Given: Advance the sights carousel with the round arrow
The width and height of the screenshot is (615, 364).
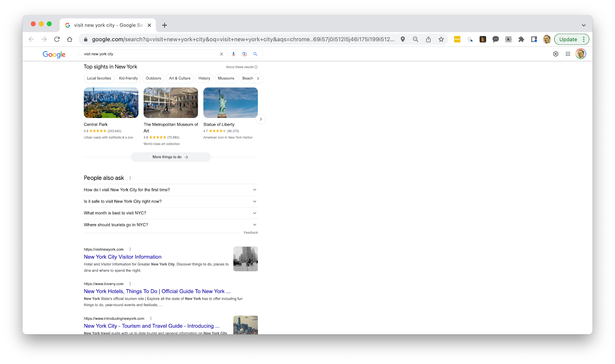Looking at the screenshot, I should [261, 119].
